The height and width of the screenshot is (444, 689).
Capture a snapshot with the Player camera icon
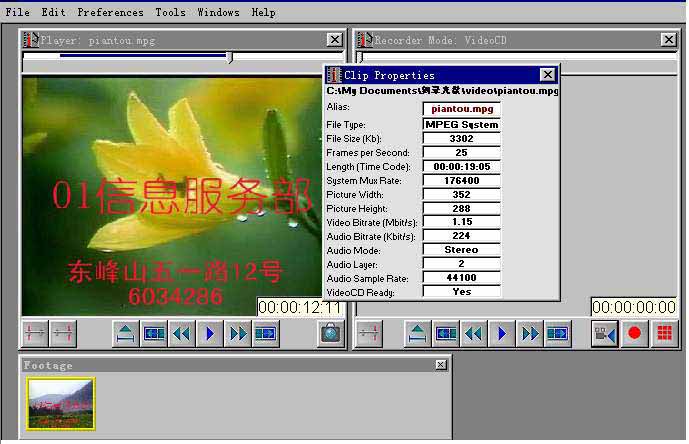coord(330,334)
